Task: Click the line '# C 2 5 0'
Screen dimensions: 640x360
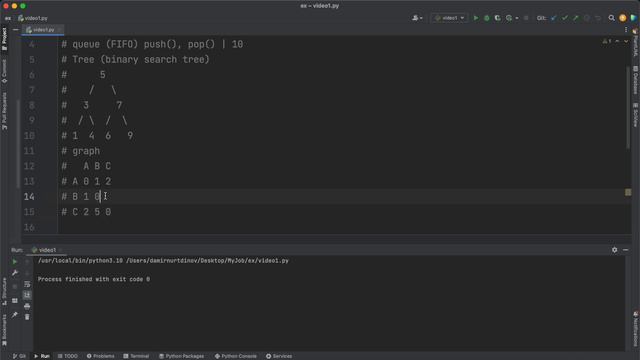Action: click(86, 212)
